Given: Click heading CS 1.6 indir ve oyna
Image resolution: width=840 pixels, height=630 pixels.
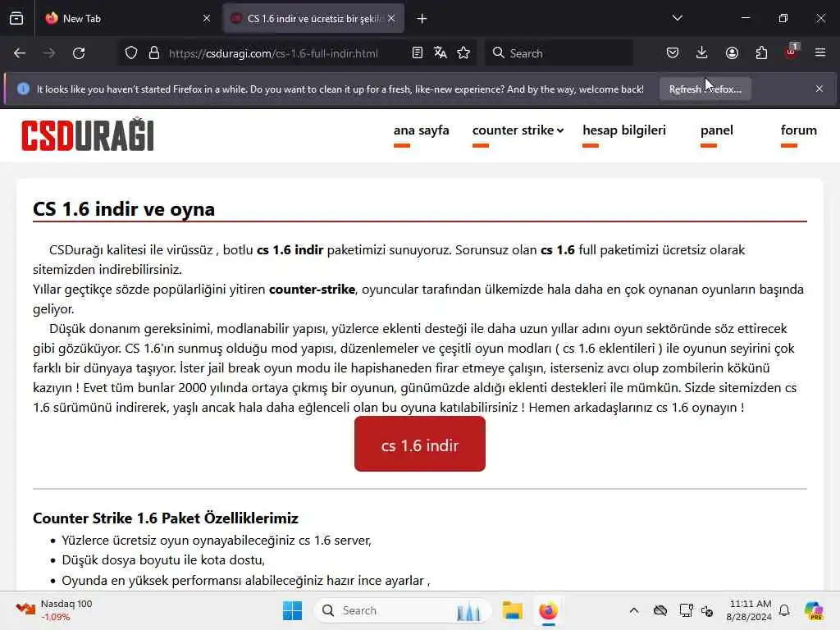Looking at the screenshot, I should pyautogui.click(x=124, y=209).
